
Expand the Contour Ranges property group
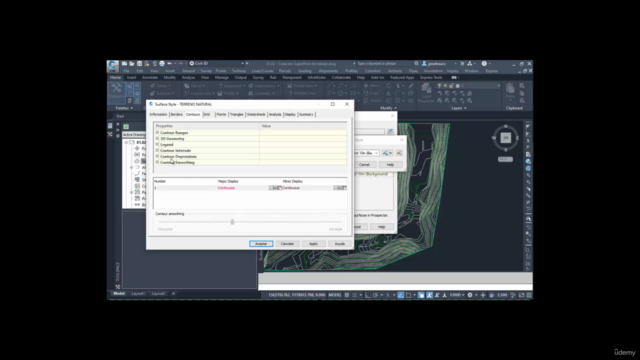pos(157,133)
